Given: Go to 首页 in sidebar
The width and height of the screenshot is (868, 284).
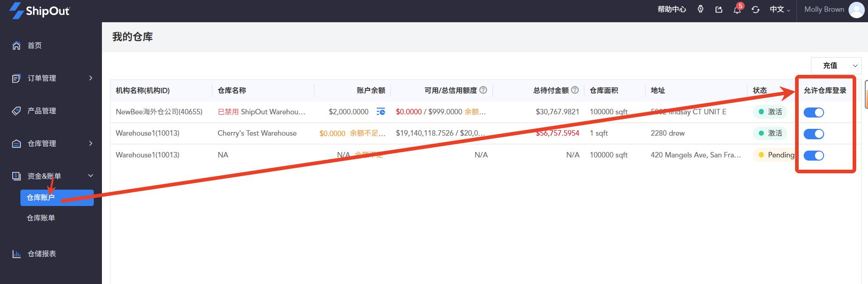Looking at the screenshot, I should [34, 45].
